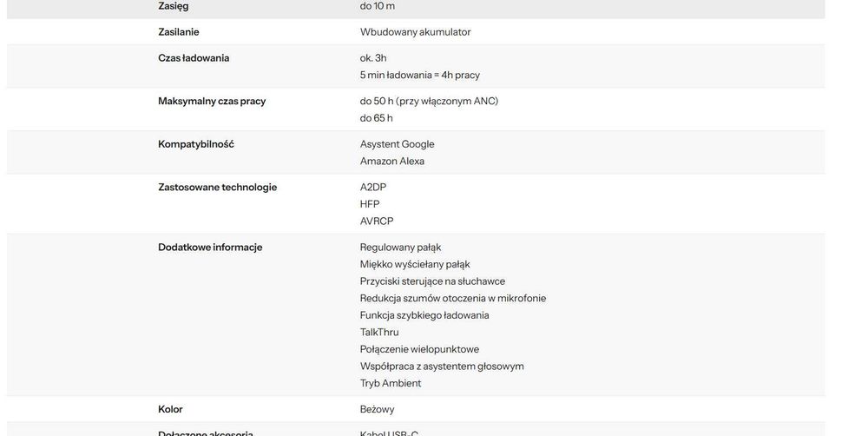Click the "Asystent Google" entry
The width and height of the screenshot is (868, 436).
(x=397, y=144)
